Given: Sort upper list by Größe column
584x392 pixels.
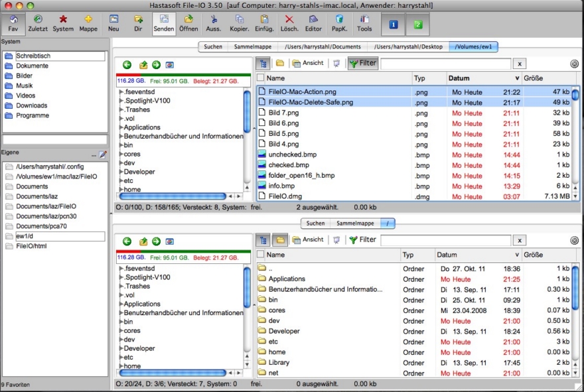Looking at the screenshot, I should click(x=550, y=78).
